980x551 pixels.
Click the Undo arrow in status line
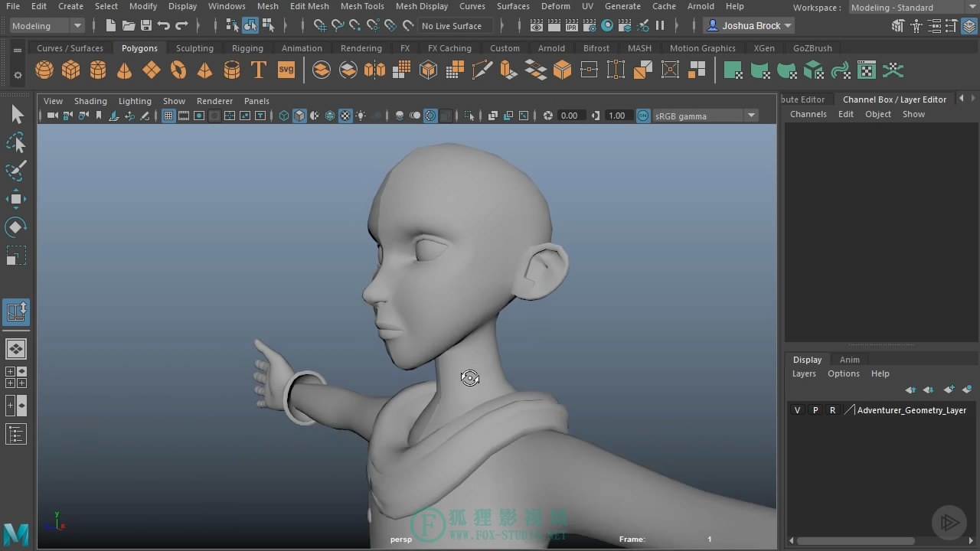163,26
